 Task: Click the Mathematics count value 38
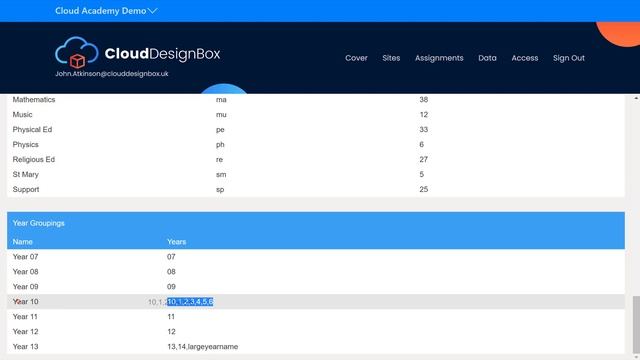(423, 100)
